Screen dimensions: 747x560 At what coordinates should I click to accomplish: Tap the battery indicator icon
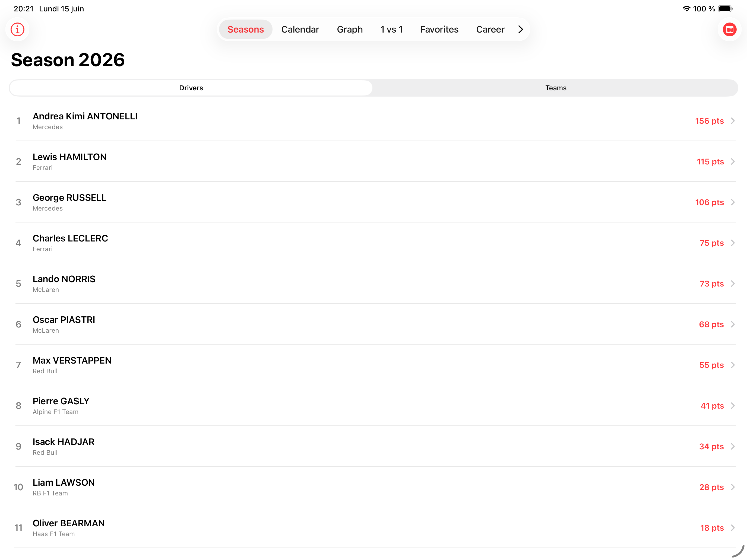pos(725,9)
